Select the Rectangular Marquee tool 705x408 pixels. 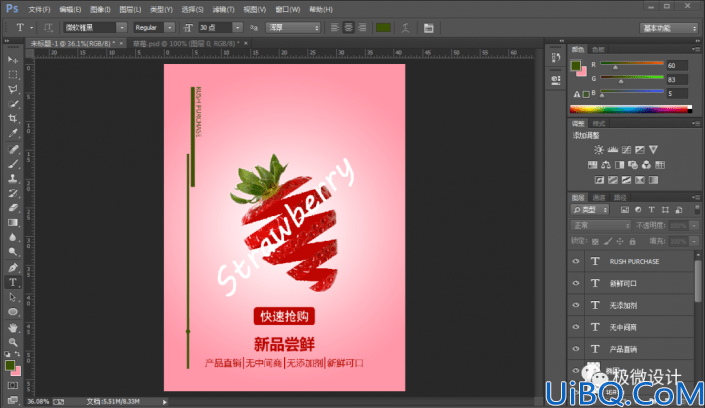coord(13,75)
